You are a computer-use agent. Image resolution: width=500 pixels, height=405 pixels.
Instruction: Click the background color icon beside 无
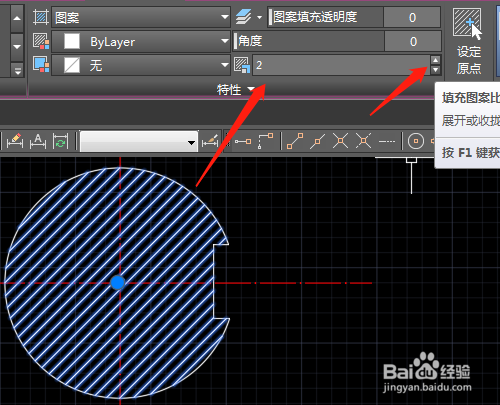tap(41, 65)
